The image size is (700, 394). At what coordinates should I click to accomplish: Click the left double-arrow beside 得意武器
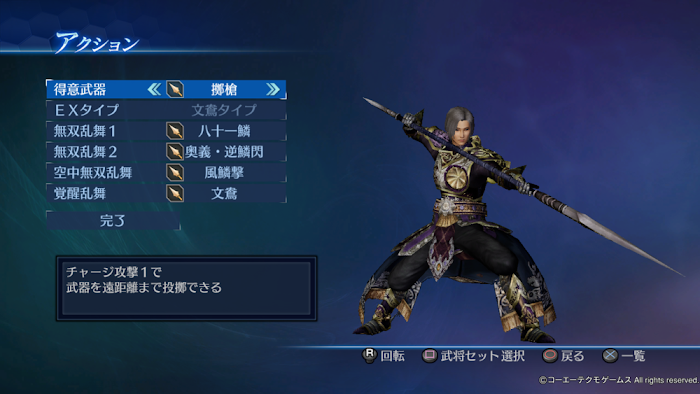pyautogui.click(x=154, y=89)
